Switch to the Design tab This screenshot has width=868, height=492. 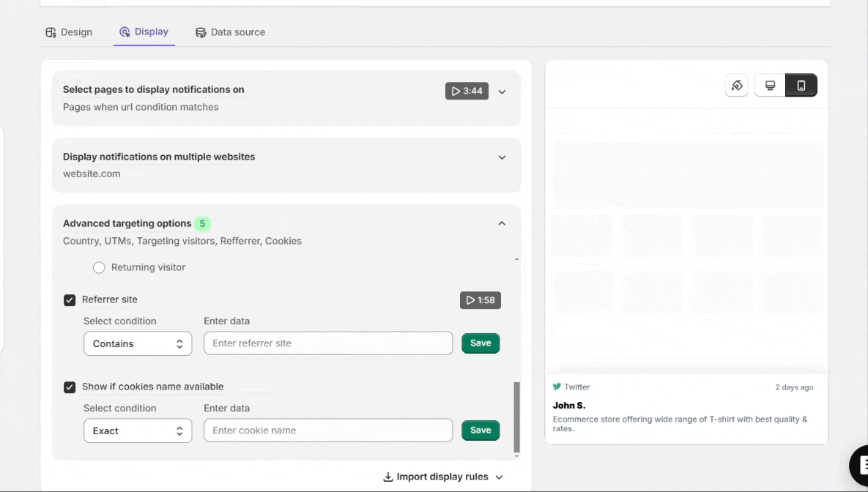69,32
